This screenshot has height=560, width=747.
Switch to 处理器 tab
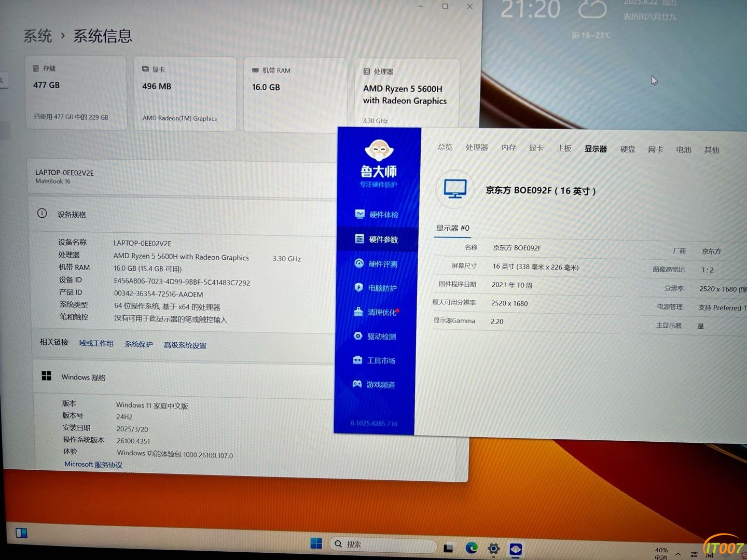click(476, 147)
